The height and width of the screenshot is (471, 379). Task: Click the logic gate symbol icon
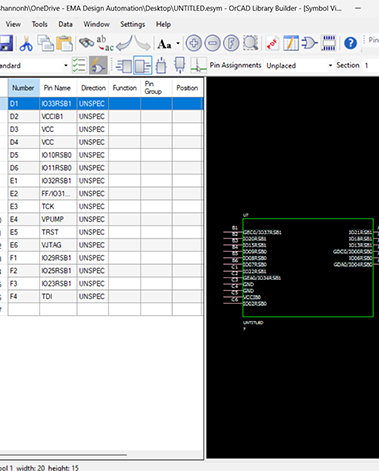click(309, 43)
